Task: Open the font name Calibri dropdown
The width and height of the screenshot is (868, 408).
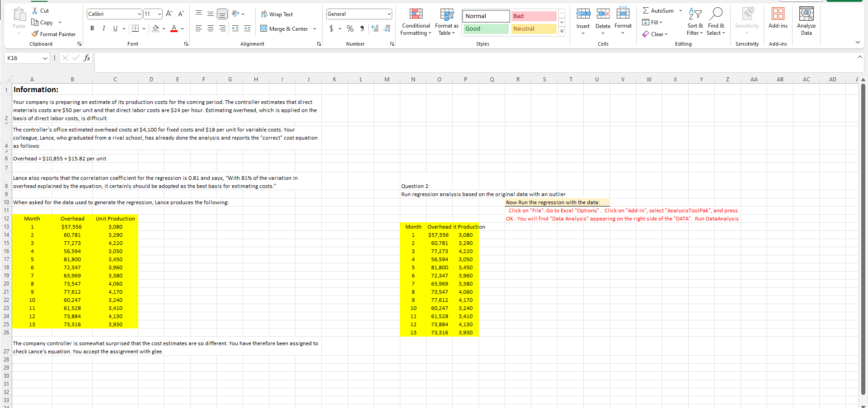Action: 139,14
